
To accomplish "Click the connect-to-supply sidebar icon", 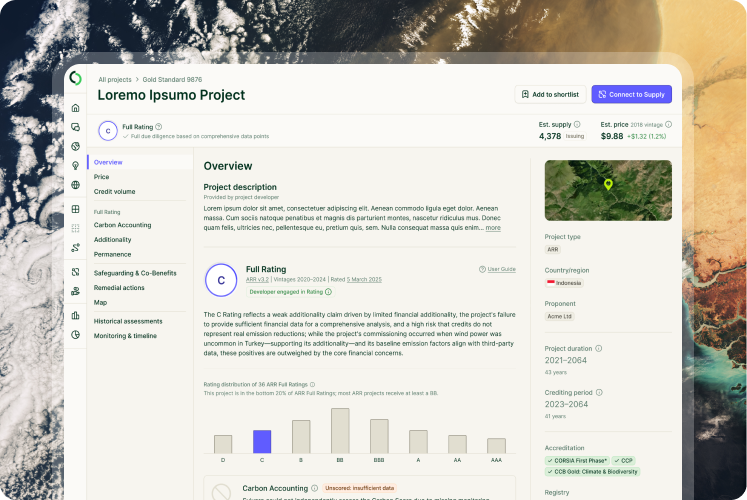I will (x=75, y=272).
